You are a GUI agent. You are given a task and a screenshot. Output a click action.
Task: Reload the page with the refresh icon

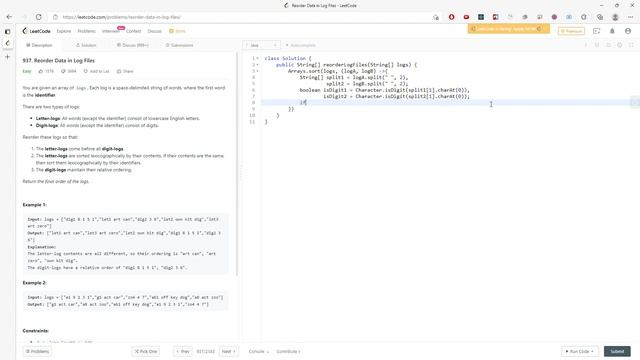tap(38, 17)
